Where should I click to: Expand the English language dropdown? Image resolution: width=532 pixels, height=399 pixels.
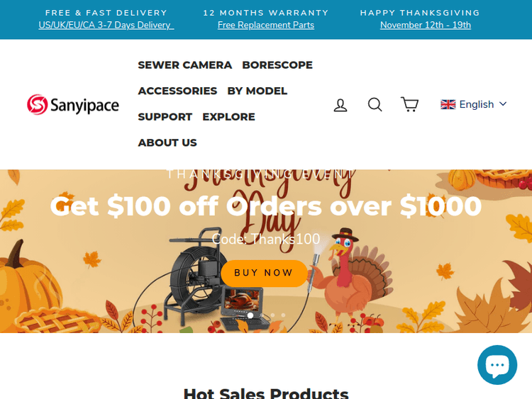pyautogui.click(x=474, y=104)
